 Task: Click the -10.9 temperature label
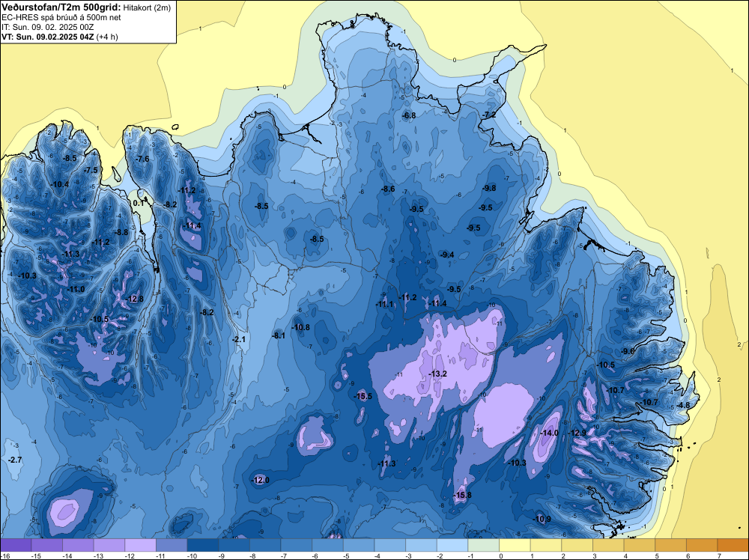(542, 520)
